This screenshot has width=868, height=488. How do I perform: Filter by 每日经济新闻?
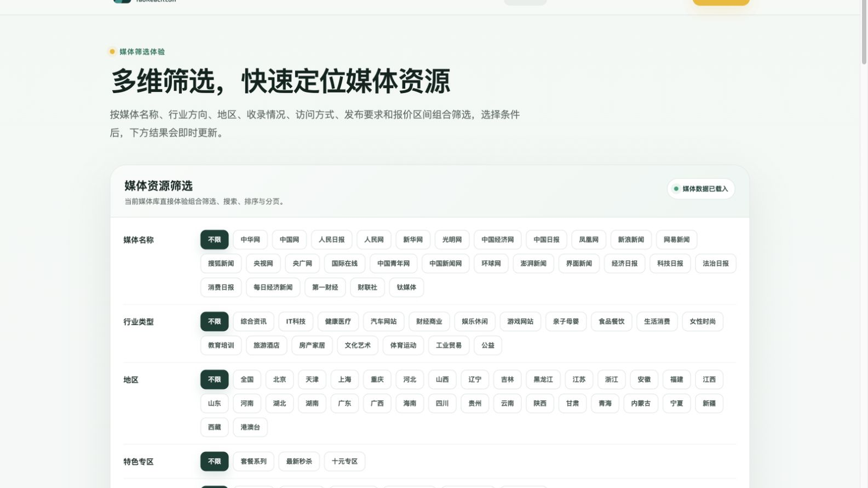273,287
